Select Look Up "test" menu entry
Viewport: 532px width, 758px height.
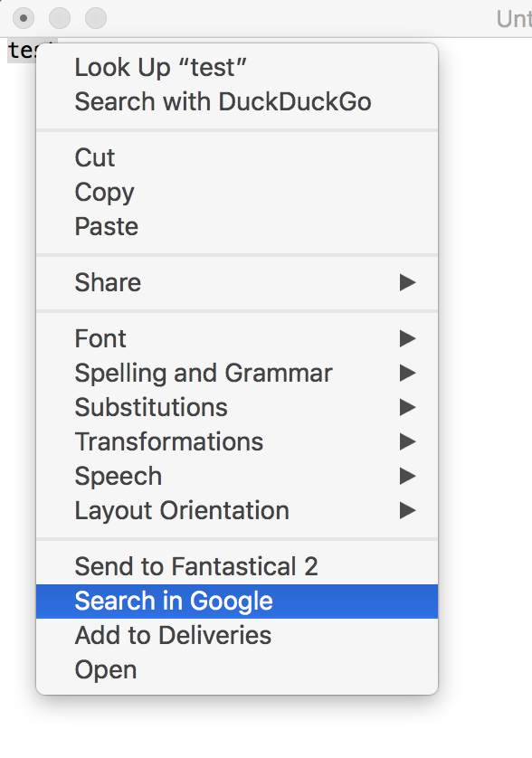237,67
